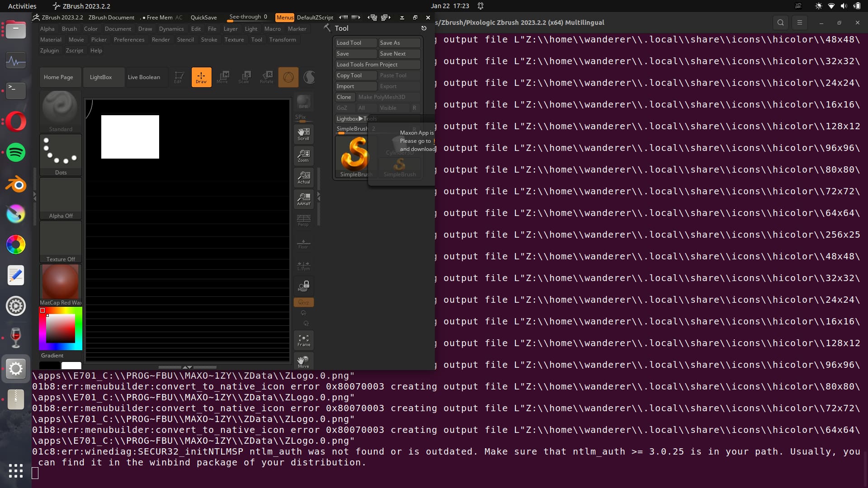Viewport: 868px width, 488px height.
Task: Open the Alpha Off picker
Action: point(61,198)
